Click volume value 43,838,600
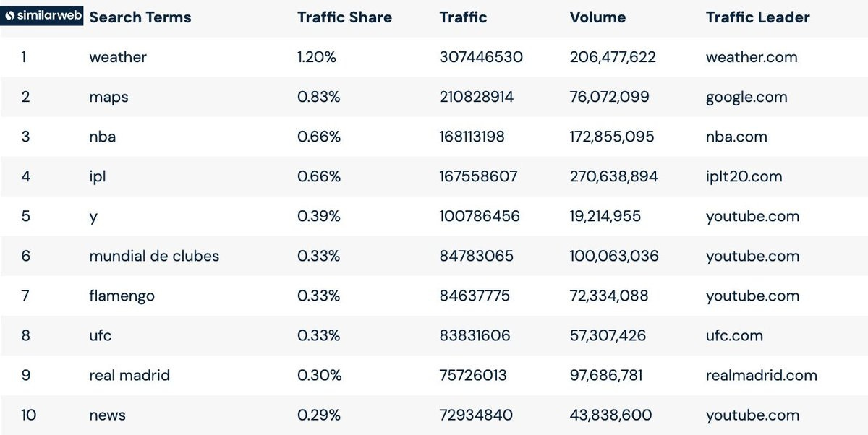 tap(610, 415)
